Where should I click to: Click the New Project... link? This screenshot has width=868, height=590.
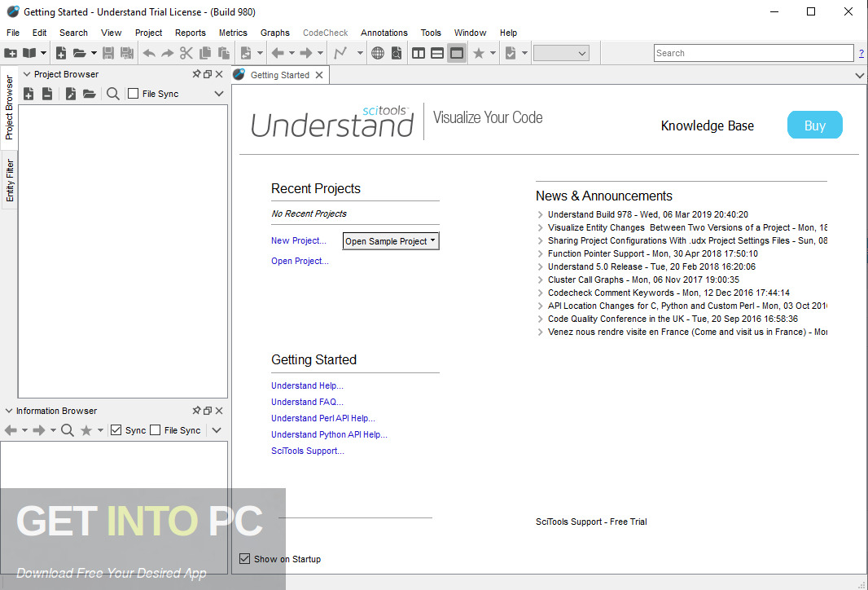(299, 240)
